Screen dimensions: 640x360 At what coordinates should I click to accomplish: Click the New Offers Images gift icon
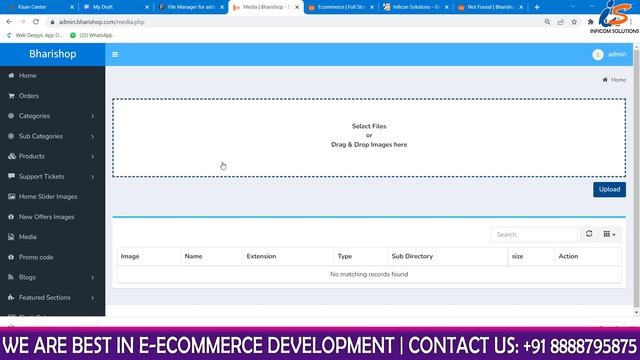[x=11, y=217]
